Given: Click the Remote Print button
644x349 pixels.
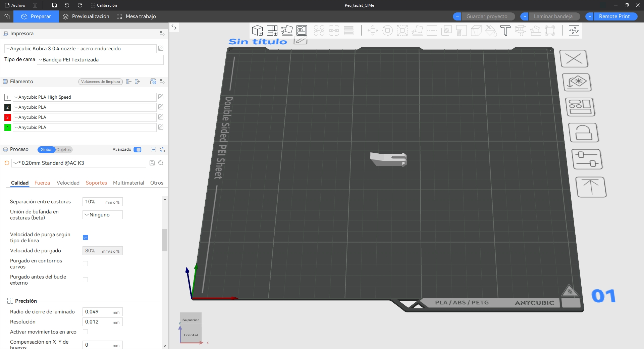Looking at the screenshot, I should click(614, 16).
